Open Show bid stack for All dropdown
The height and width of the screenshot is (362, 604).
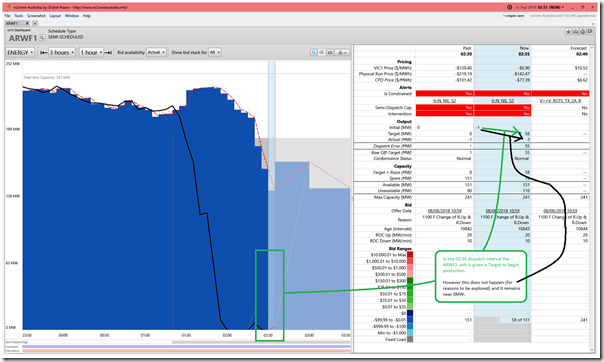[215, 52]
